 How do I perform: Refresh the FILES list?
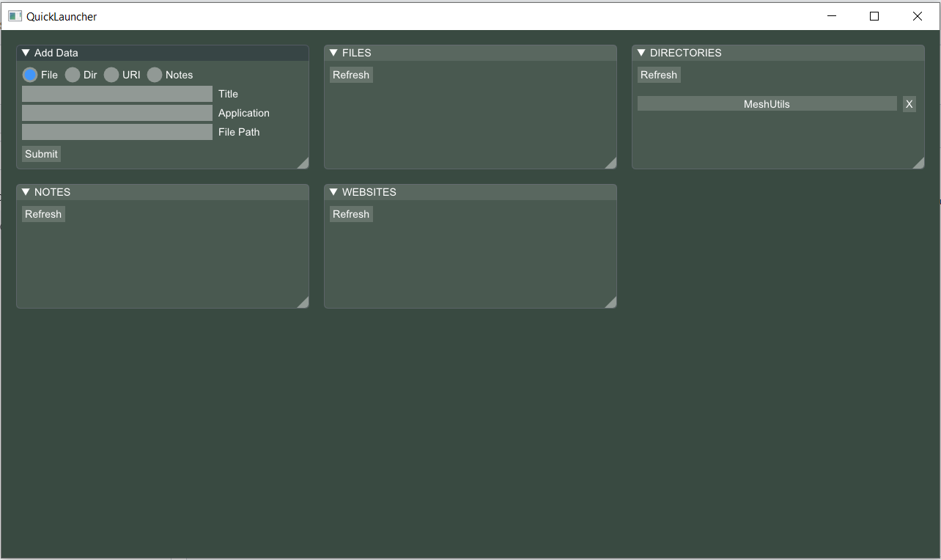350,74
